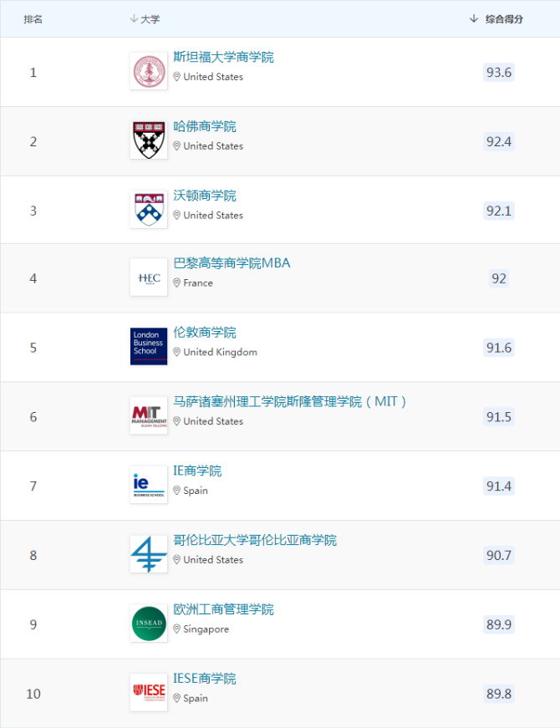Click United States under 哈佛商学院
Screen dimensions: 560x728
213,145
